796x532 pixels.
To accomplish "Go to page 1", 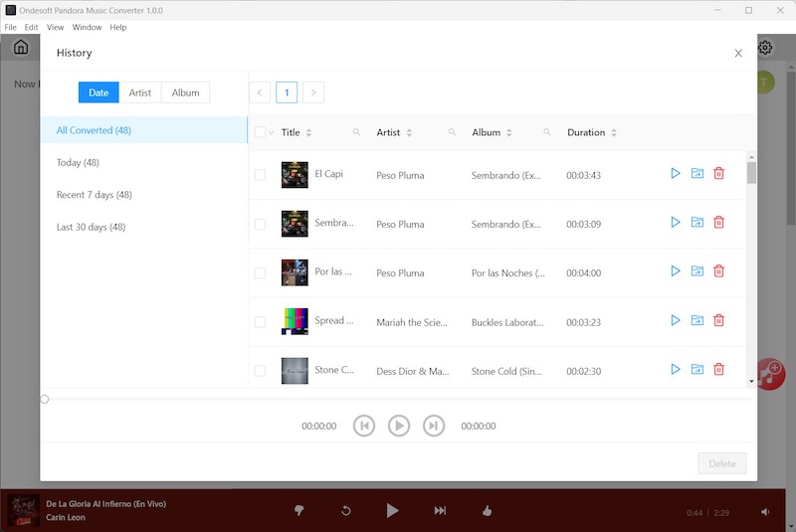I will (x=287, y=92).
